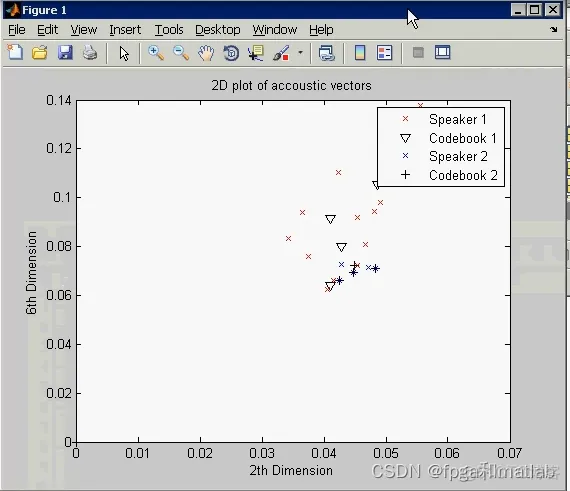
Task: Click the '6th Dimension' y-axis label
Action: (31, 273)
